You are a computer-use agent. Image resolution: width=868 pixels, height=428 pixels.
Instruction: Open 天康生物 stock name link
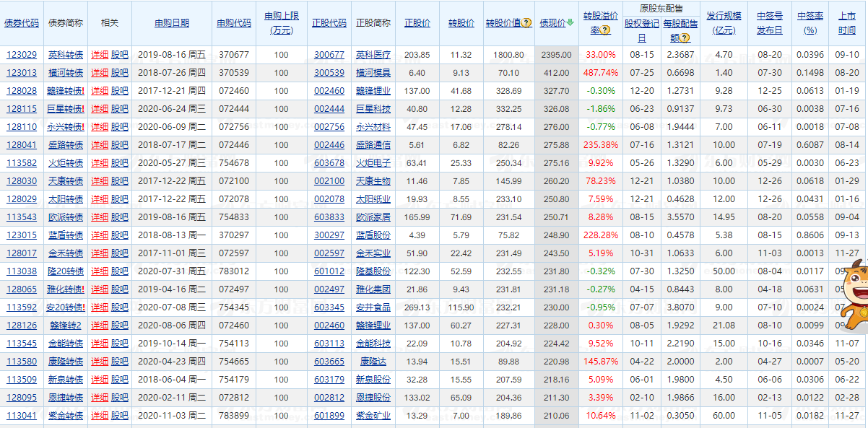click(x=373, y=181)
